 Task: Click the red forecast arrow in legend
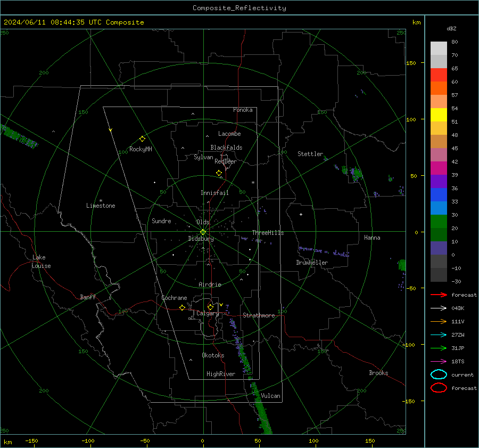439,295
